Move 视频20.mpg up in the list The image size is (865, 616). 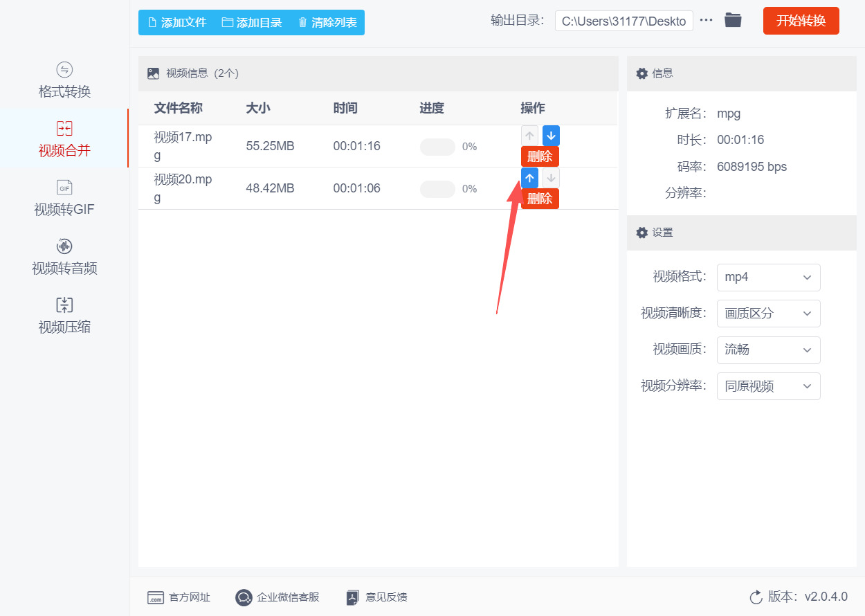[x=529, y=178]
